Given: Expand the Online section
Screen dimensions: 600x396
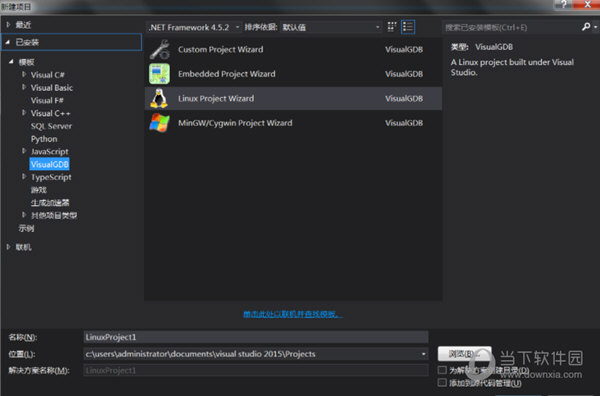Looking at the screenshot, I should 8,247.
